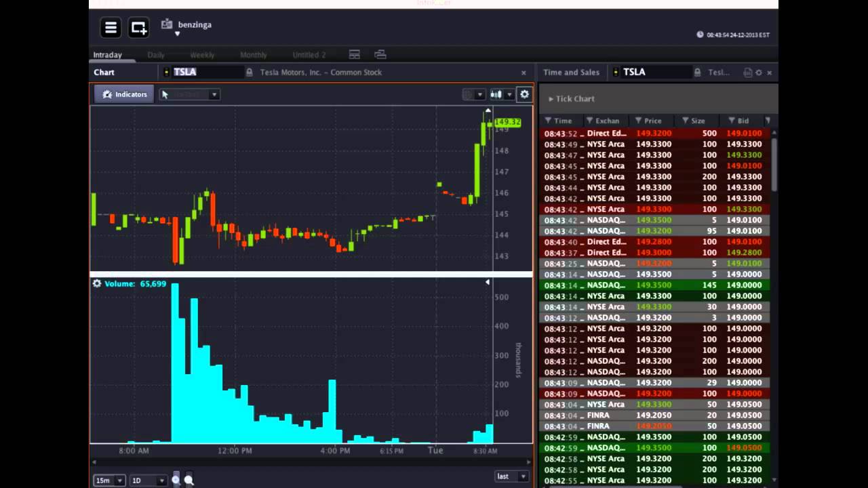Click the zoom in magnifier
Screen dimensions: 868x488
pyautogui.click(x=176, y=480)
